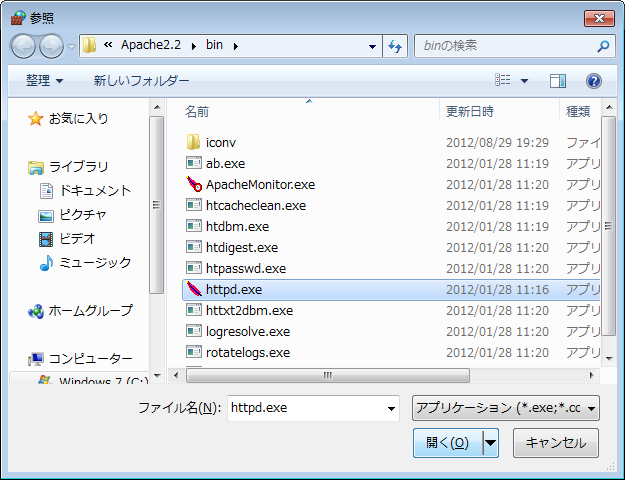The width and height of the screenshot is (625, 480).
Task: Select ホームグループ in navigation pane
Action: [90, 311]
